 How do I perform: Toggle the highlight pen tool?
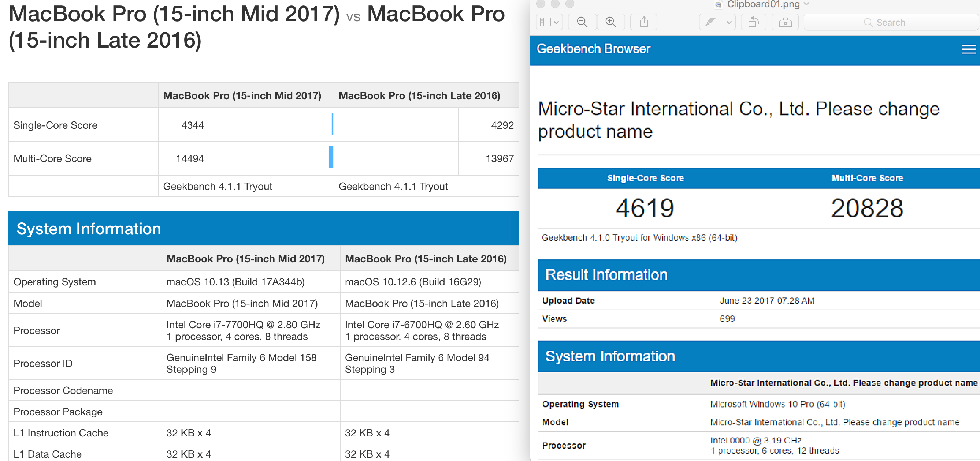(x=710, y=22)
